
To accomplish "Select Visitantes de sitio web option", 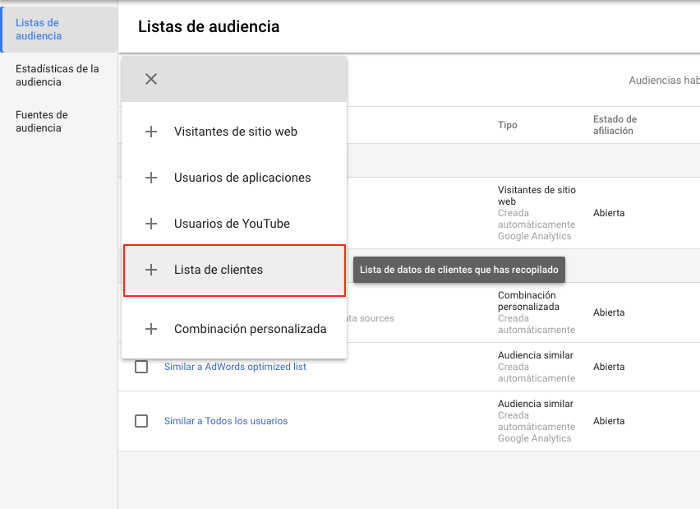I will click(235, 131).
